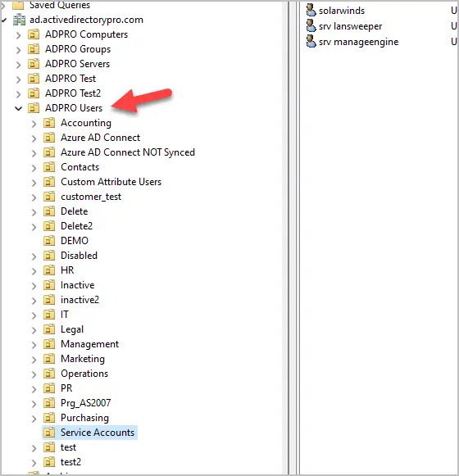
Task: Click the Service Accounts OU folder icon
Action: (x=49, y=432)
